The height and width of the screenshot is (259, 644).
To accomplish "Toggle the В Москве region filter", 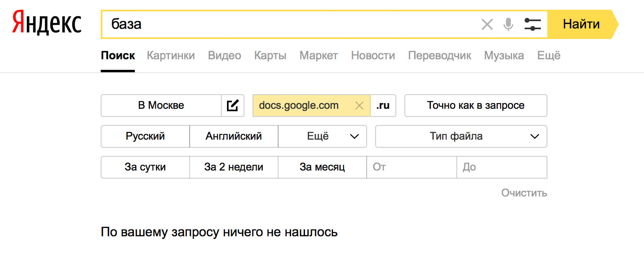I will [161, 106].
